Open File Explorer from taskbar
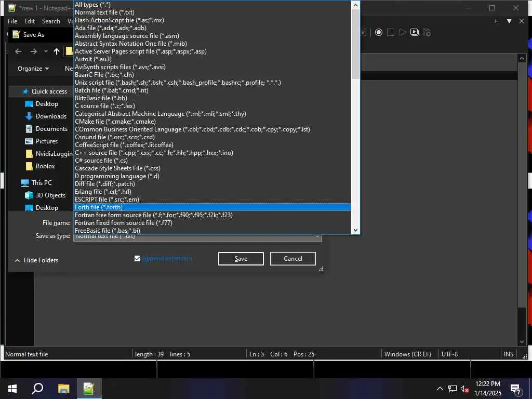 [x=63, y=389]
